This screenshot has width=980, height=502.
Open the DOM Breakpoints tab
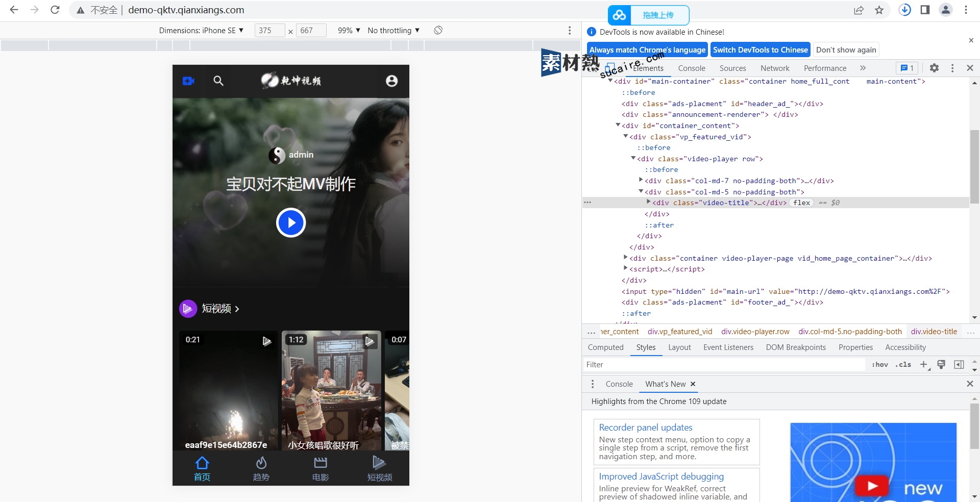796,347
